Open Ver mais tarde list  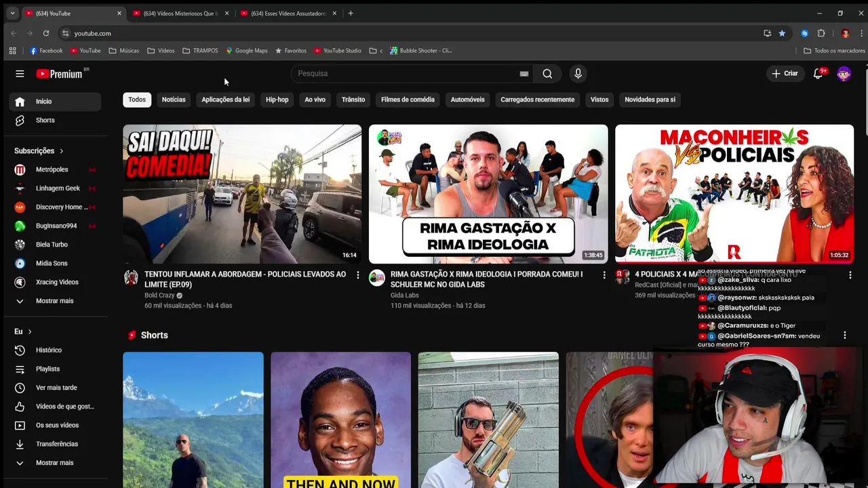(55, 388)
